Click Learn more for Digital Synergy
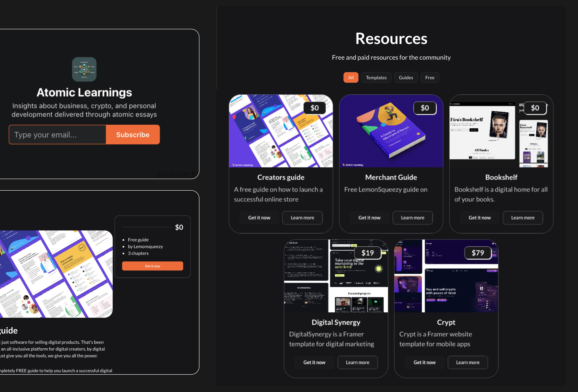Image resolution: width=578 pixels, height=392 pixels. pyautogui.click(x=358, y=362)
